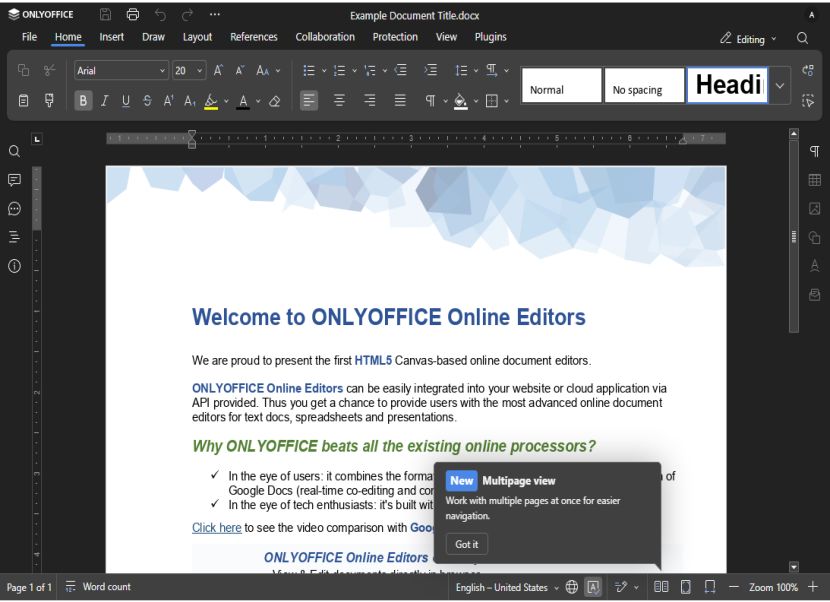Screen dimensions: 830x602
Task: Open paragraph settings in the right sidebar
Action: coord(815,151)
